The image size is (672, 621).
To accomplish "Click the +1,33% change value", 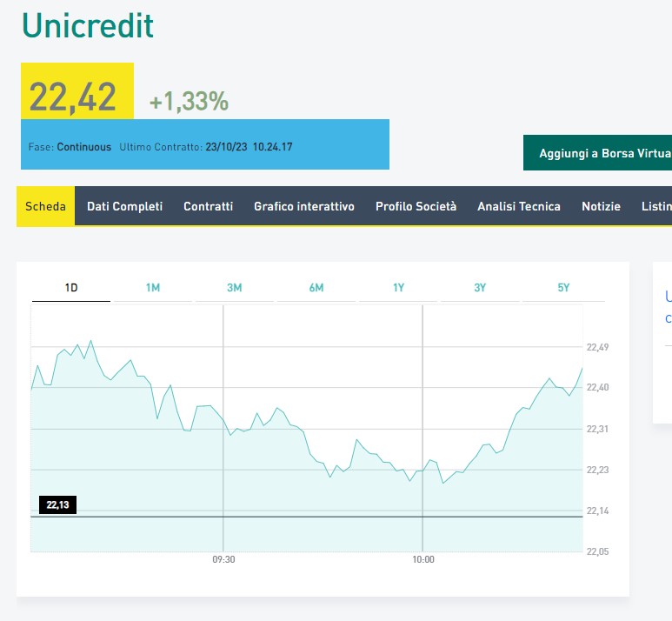I will (x=189, y=101).
